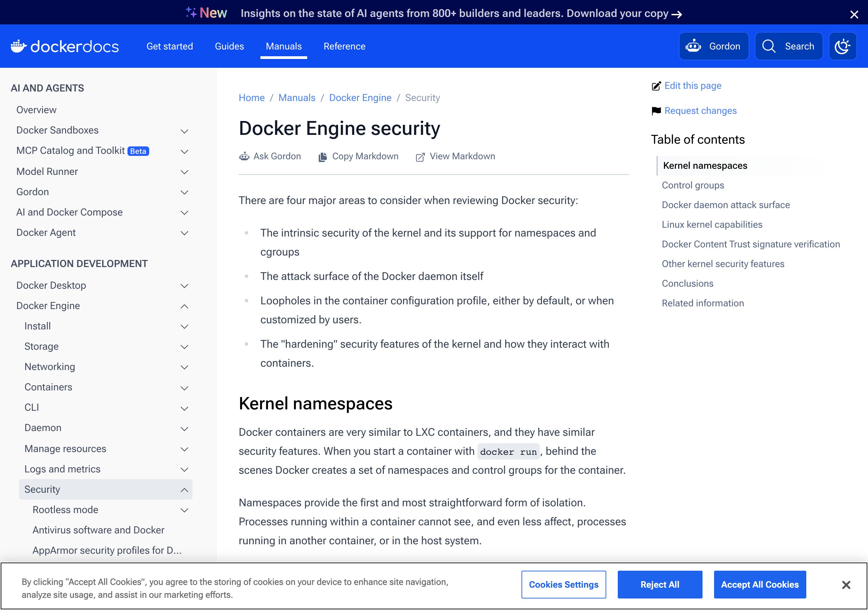
Task: Click Request changes link
Action: point(700,111)
